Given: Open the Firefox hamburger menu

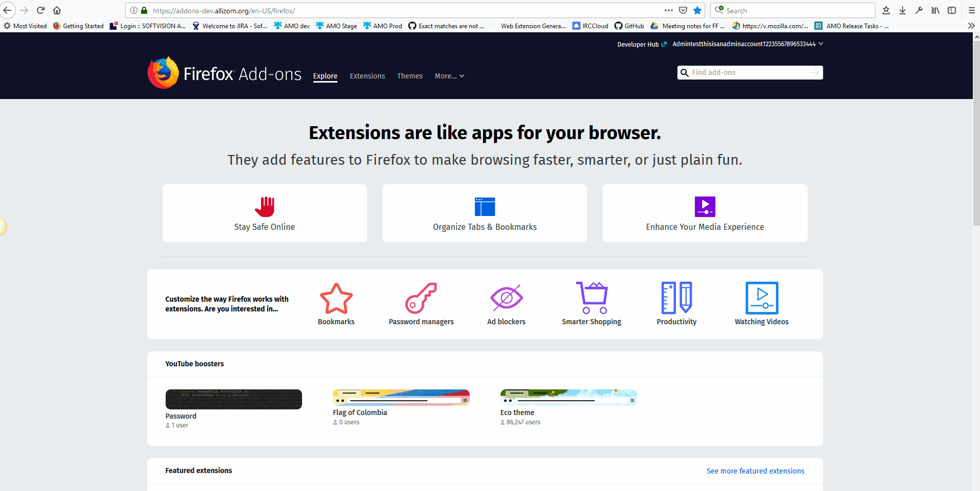Looking at the screenshot, I should 971,10.
